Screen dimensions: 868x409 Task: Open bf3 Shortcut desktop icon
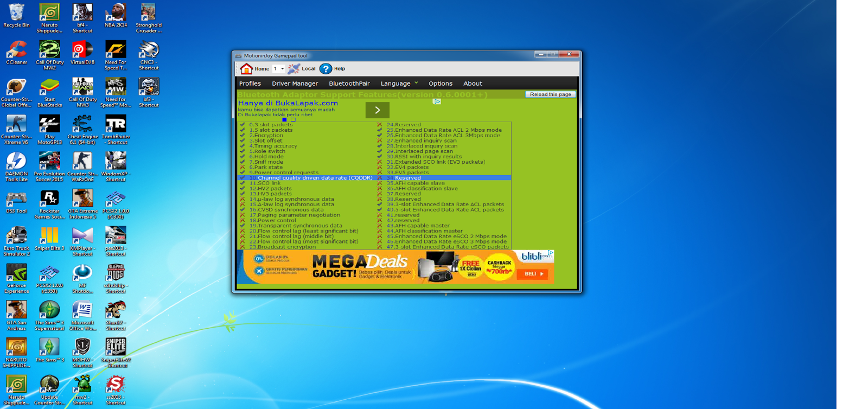(148, 93)
